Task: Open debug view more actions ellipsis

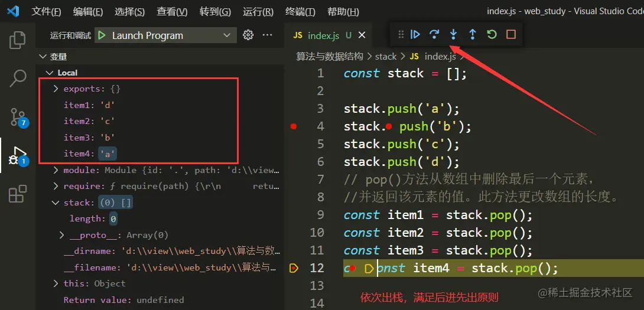Action: tap(268, 35)
